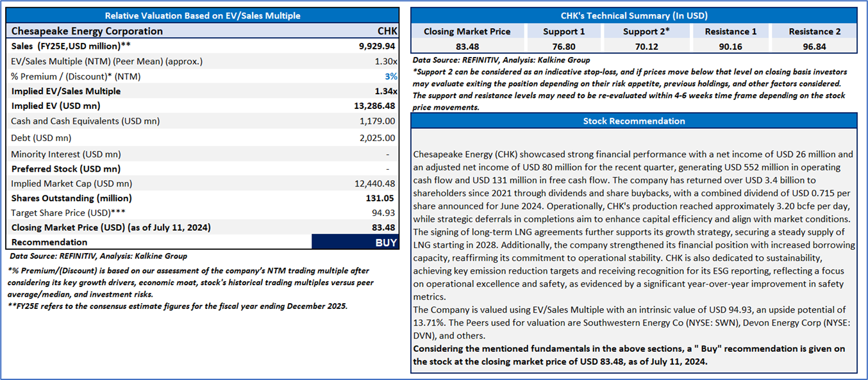The image size is (868, 380).
Task: Select the final bold 'Considering the mentioned fundamentals' sentence
Action: pos(629,355)
